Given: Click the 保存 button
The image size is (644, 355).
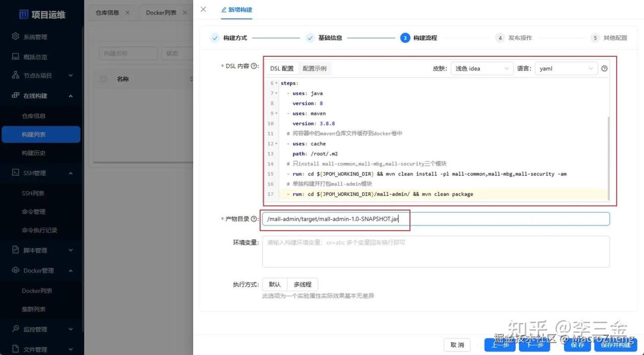Looking at the screenshot, I should (577, 345).
